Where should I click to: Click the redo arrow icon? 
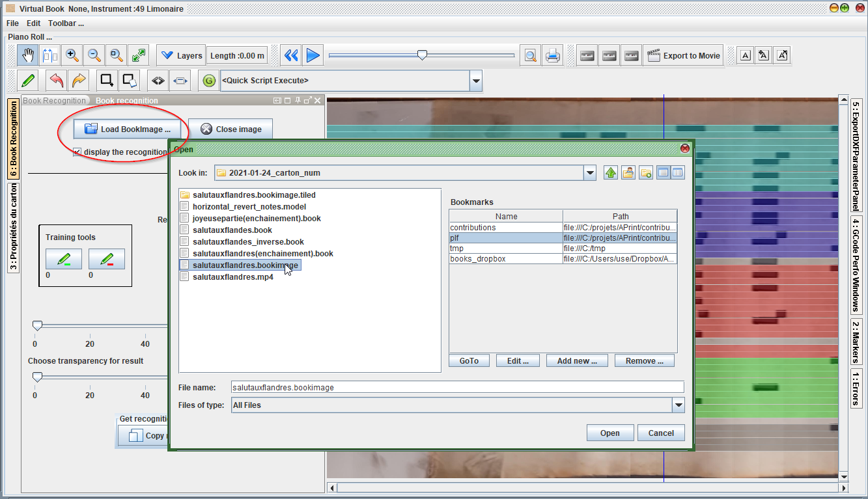[79, 81]
